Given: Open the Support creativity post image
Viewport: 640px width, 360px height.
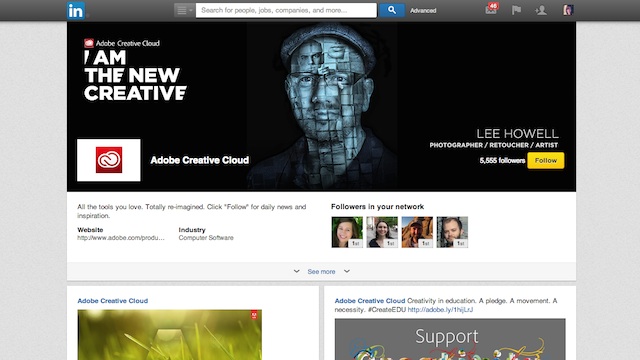Looking at the screenshot, I should click(x=450, y=339).
